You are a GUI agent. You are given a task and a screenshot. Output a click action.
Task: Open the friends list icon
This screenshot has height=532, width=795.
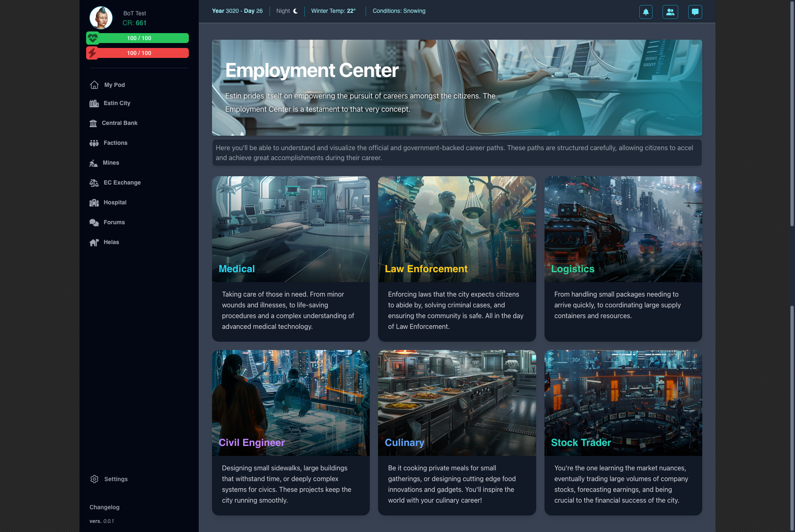[x=670, y=12]
